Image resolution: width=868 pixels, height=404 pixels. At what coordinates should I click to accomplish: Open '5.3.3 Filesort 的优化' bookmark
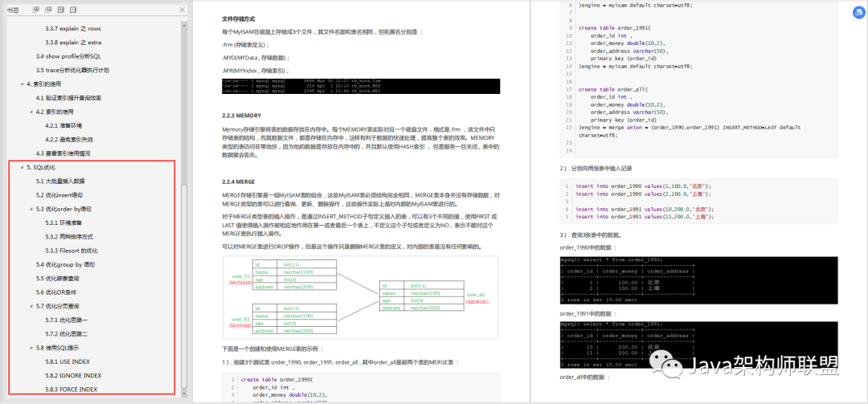(x=72, y=251)
